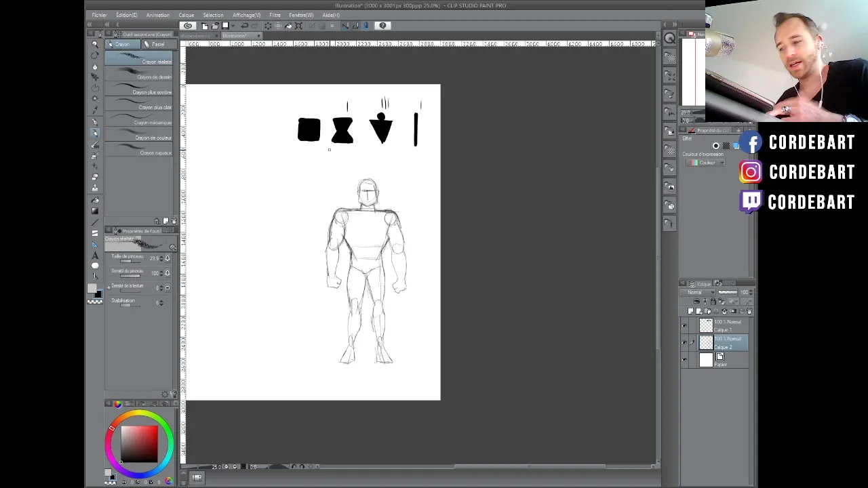Click the Save icon in command bar
Image resolution: width=868 pixels, height=488 pixels.
pyautogui.click(x=225, y=26)
